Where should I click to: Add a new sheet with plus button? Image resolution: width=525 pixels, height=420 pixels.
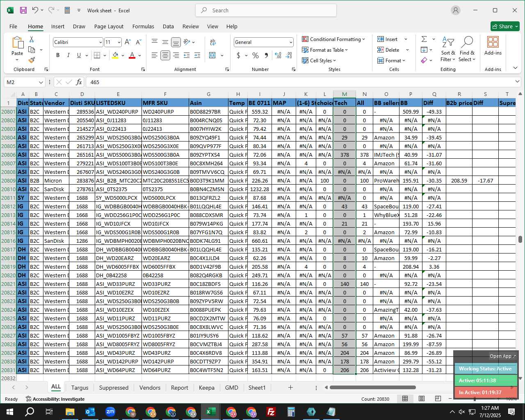(x=290, y=387)
